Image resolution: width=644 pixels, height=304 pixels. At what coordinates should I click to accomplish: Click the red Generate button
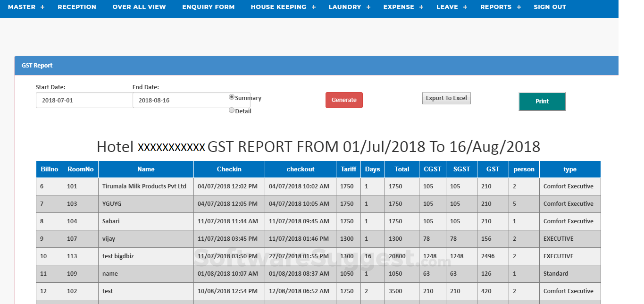point(344,100)
